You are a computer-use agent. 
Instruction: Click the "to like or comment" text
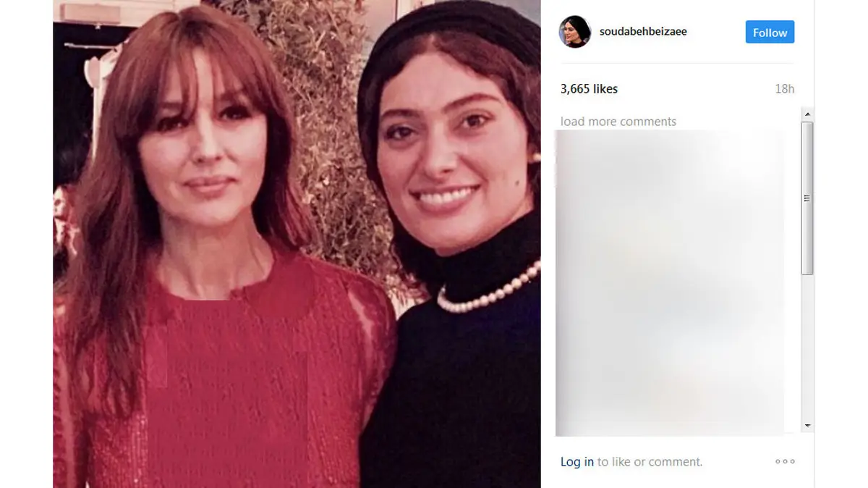click(650, 462)
